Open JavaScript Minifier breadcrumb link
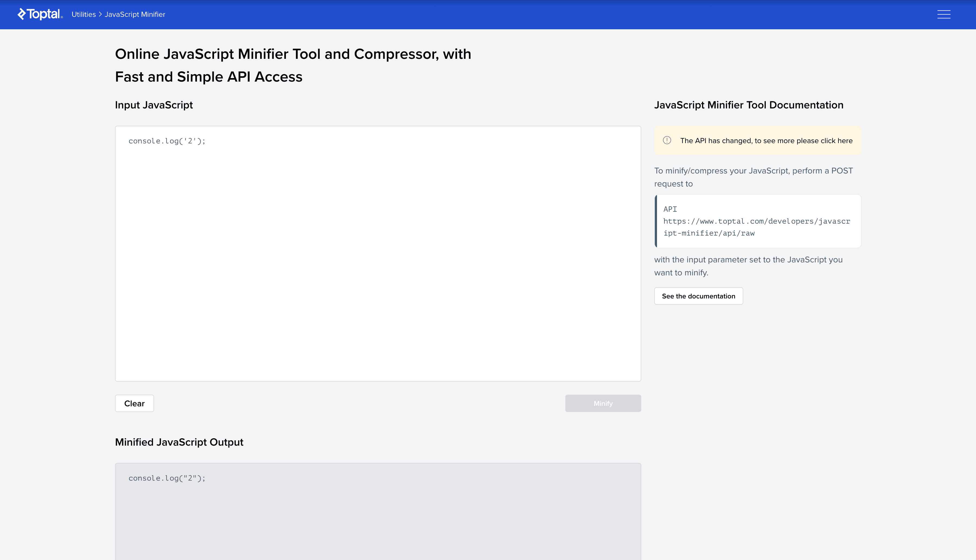The height and width of the screenshot is (560, 976). [135, 14]
